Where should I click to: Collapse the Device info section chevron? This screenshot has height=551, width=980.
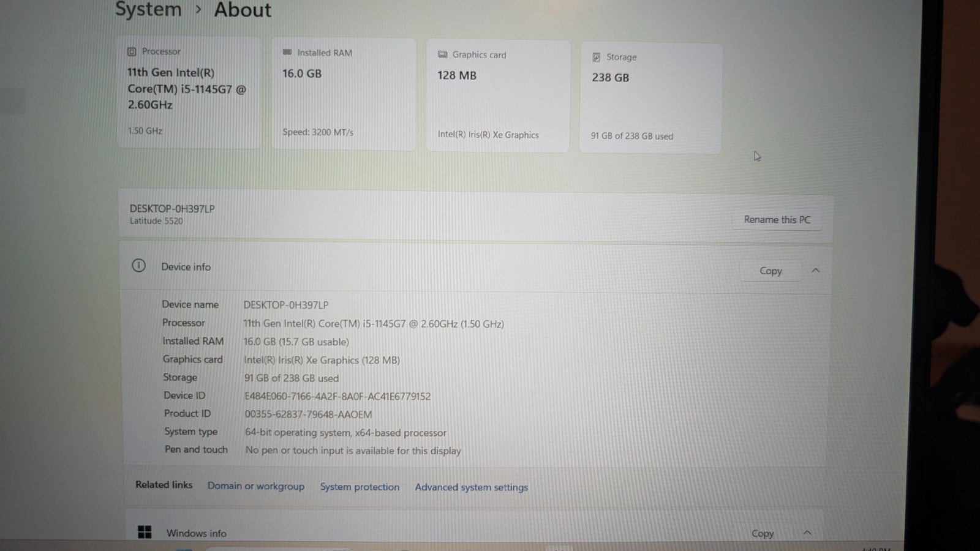pyautogui.click(x=815, y=271)
